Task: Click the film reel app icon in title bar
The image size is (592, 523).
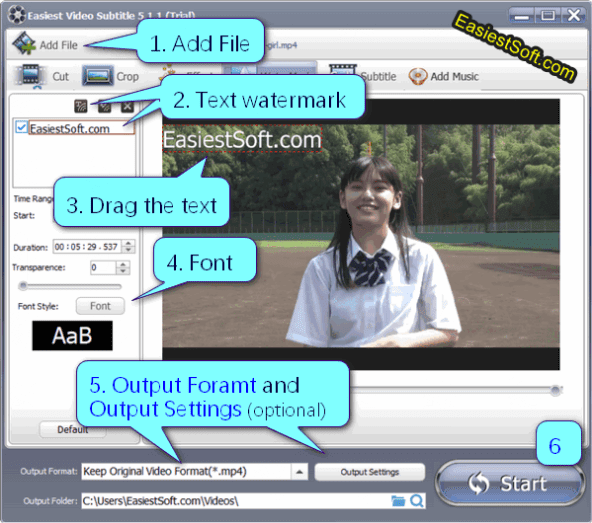Action: click(x=16, y=15)
